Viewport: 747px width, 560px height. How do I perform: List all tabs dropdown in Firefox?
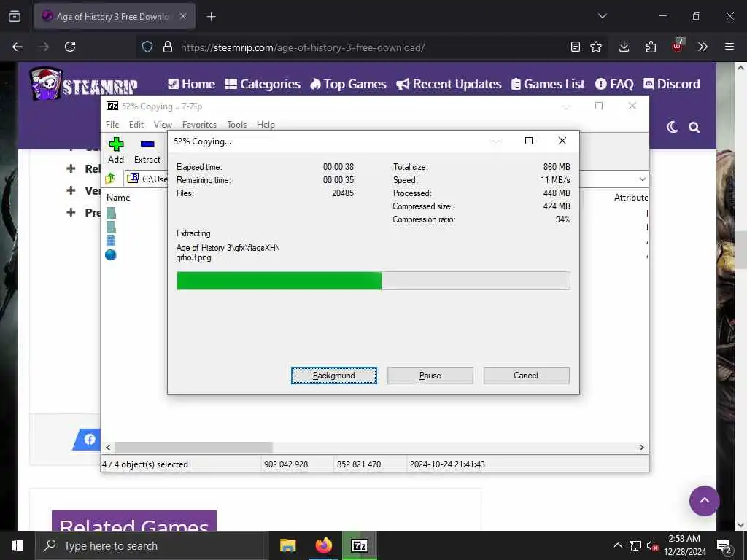coord(603,16)
